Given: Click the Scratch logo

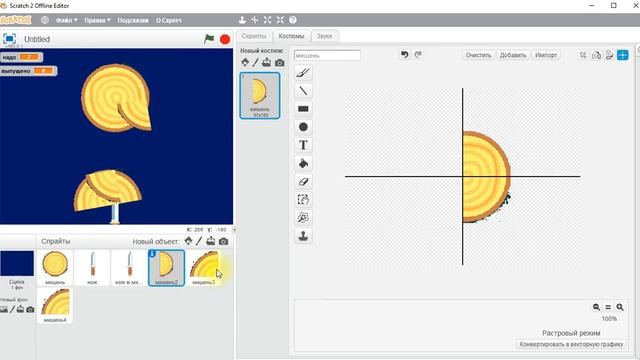Looking at the screenshot, I should tap(16, 20).
